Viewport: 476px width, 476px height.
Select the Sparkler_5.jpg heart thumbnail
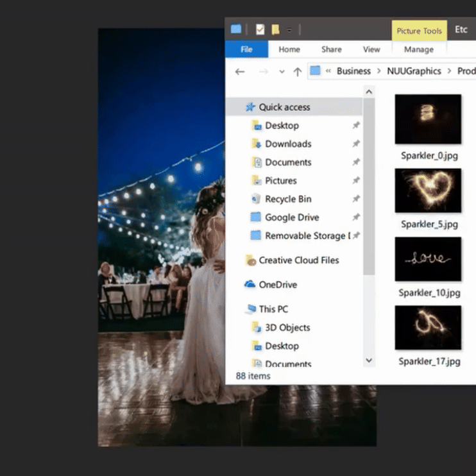pos(428,191)
